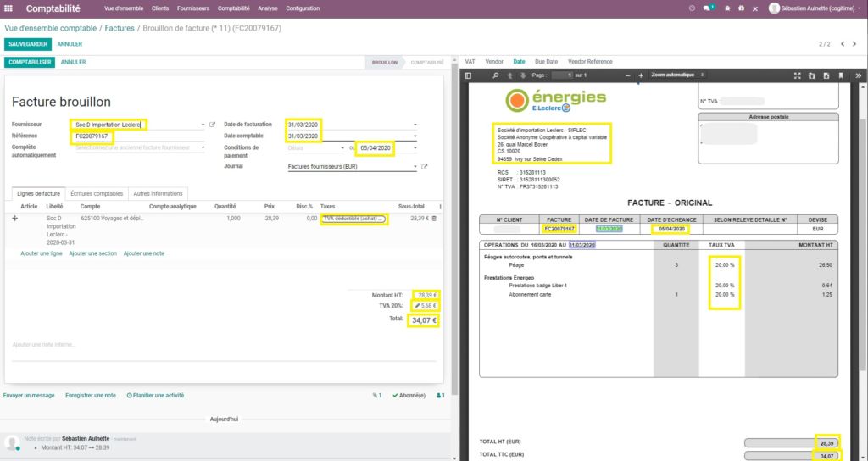Delete the invoice line with trash icon

434,219
